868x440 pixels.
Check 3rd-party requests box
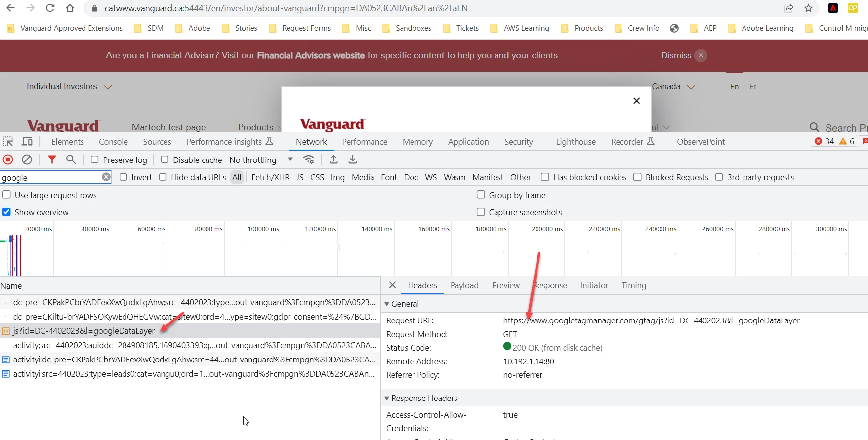(719, 177)
